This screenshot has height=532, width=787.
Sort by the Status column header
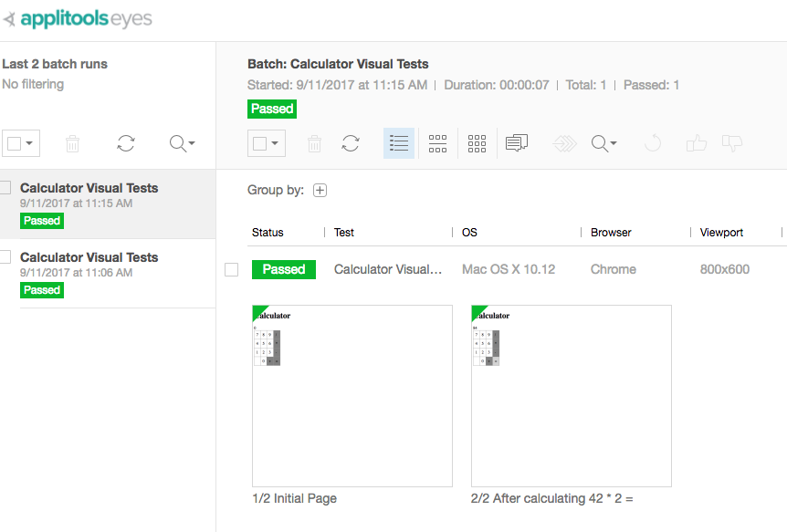(x=268, y=233)
